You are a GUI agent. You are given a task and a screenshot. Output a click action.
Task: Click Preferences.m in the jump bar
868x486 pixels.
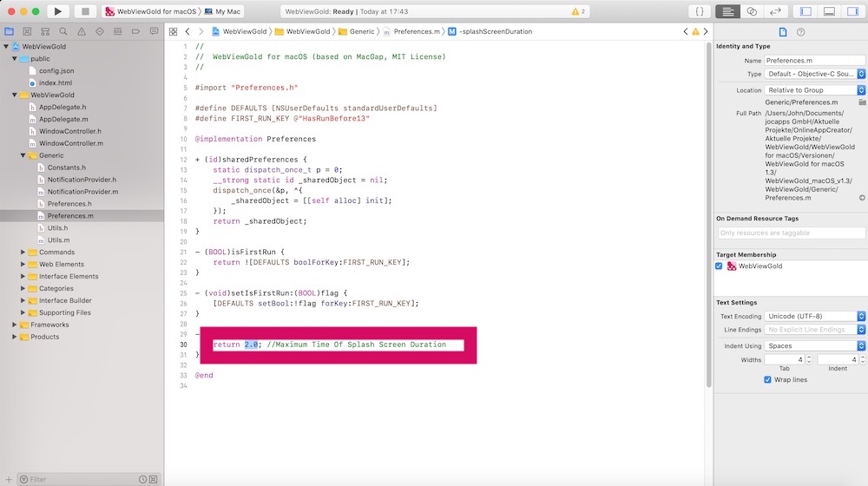[411, 31]
